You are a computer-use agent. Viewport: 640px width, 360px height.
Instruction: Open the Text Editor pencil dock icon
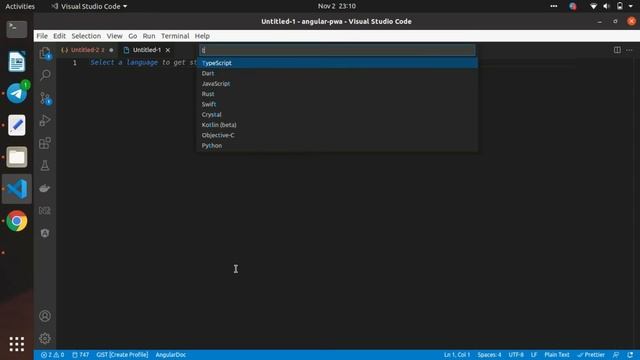(17, 125)
